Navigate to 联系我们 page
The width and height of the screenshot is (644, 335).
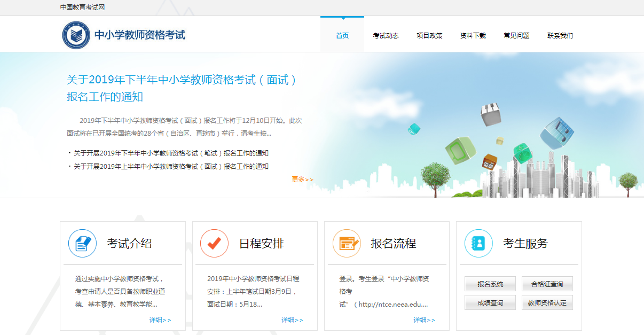(x=560, y=36)
